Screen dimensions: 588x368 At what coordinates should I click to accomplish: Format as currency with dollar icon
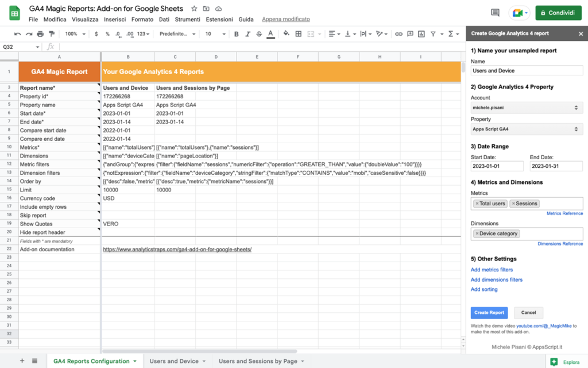[96, 34]
